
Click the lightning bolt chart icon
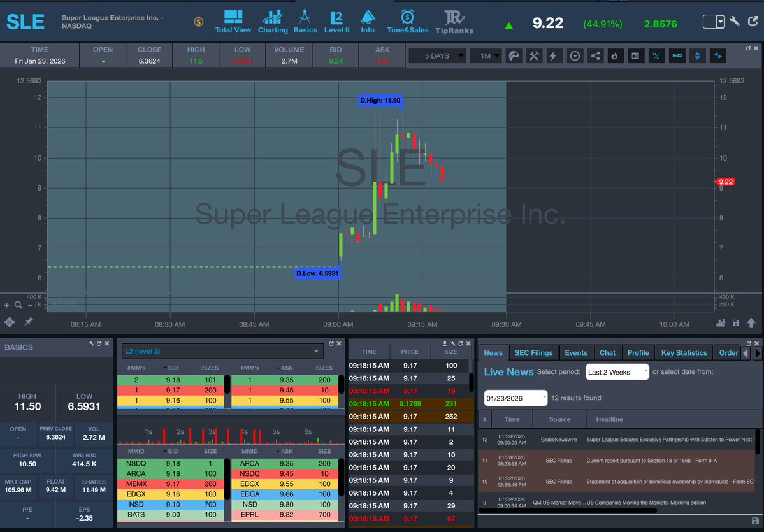554,56
